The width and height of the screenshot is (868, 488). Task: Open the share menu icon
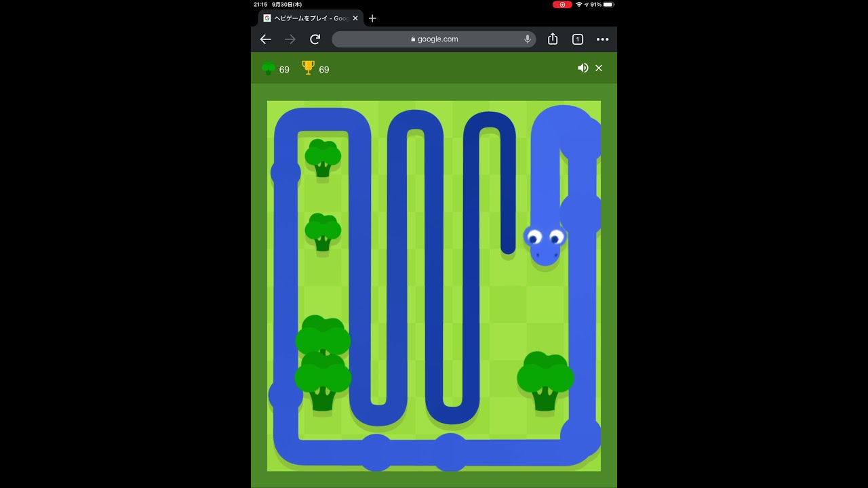pos(553,39)
